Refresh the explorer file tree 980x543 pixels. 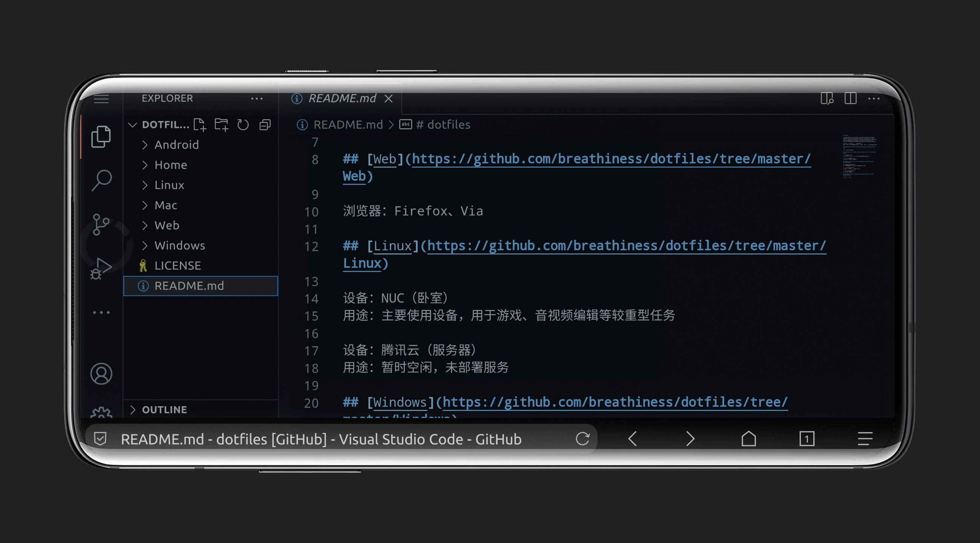[x=243, y=124]
